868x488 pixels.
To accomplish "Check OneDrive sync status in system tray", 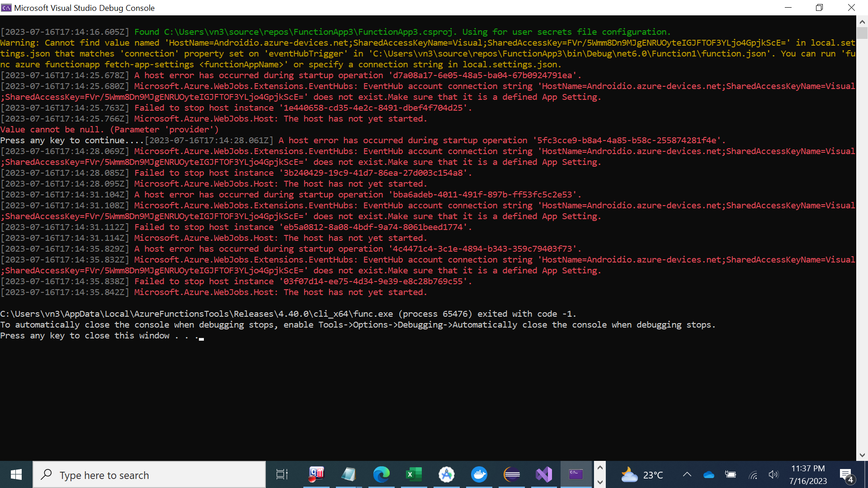I will pyautogui.click(x=708, y=474).
